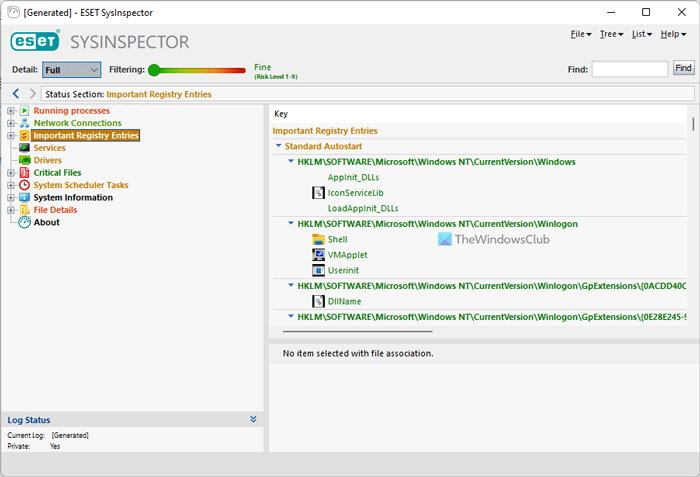Click inside the Find text field
Image resolution: width=700 pixels, height=477 pixels.
point(629,69)
